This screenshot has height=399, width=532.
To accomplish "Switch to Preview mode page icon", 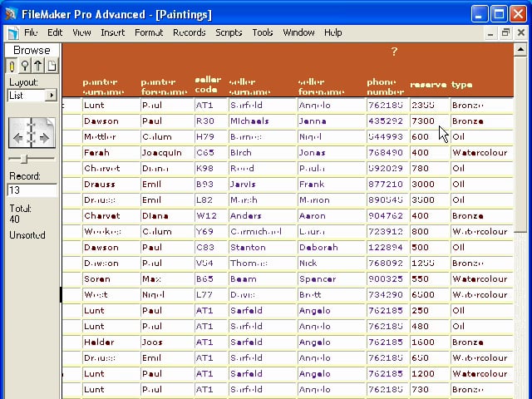I will [52, 66].
